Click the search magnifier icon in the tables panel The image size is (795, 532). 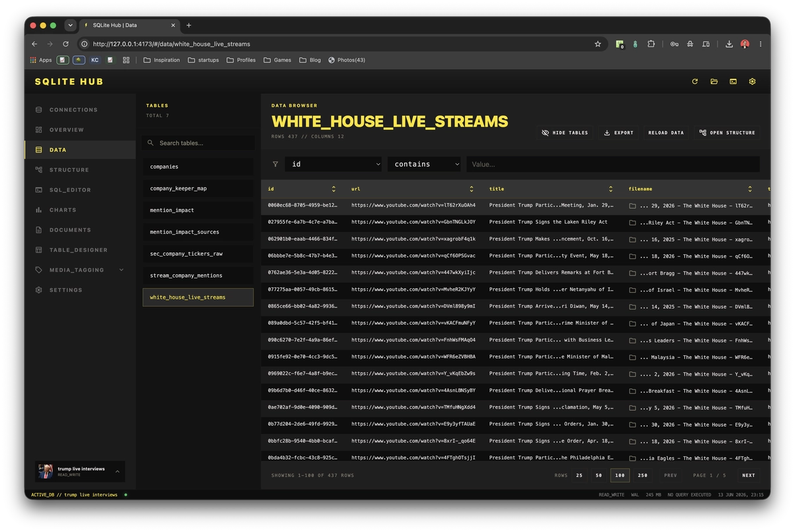pyautogui.click(x=151, y=143)
